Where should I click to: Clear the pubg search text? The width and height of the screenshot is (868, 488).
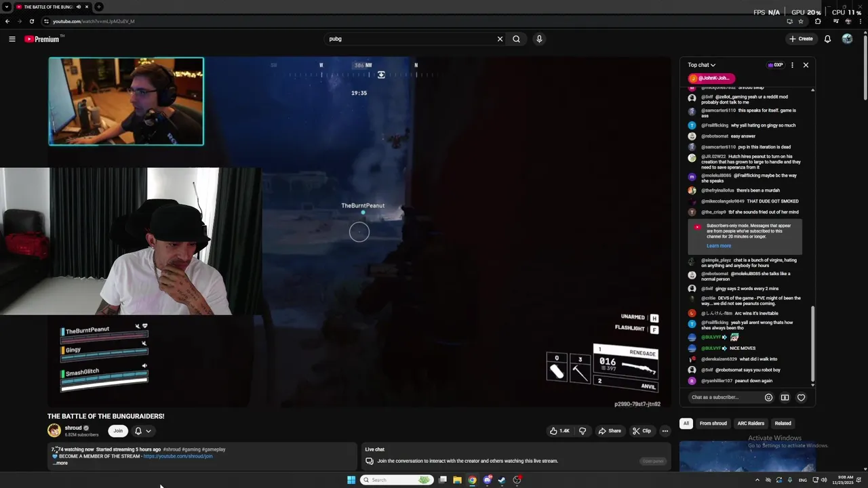500,39
